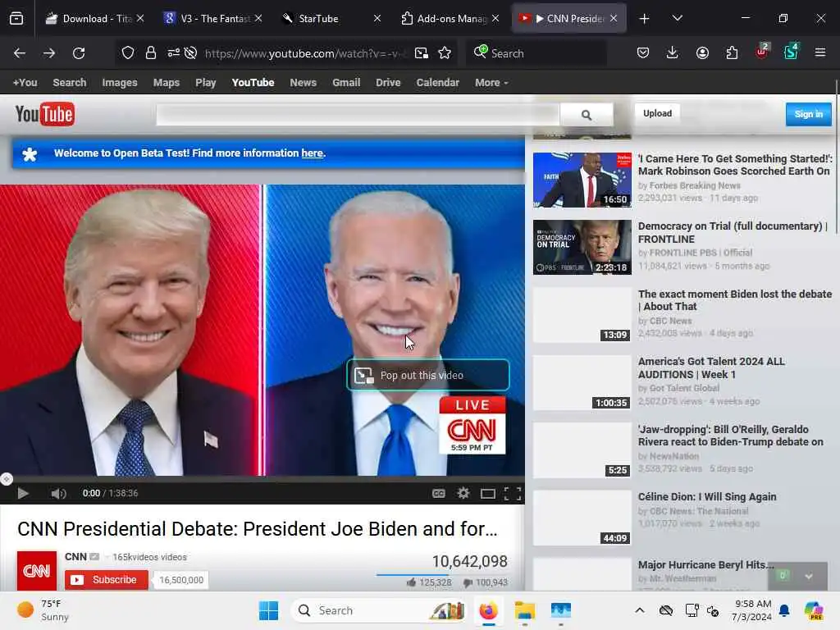Open site permissions icon in address bar
Viewport: 840px width, 630px height.
[x=174, y=53]
